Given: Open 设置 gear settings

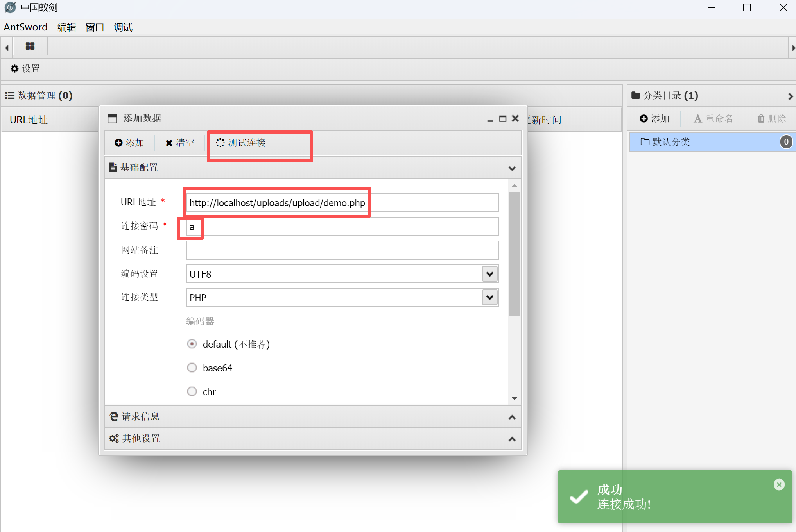Looking at the screenshot, I should click(x=25, y=69).
